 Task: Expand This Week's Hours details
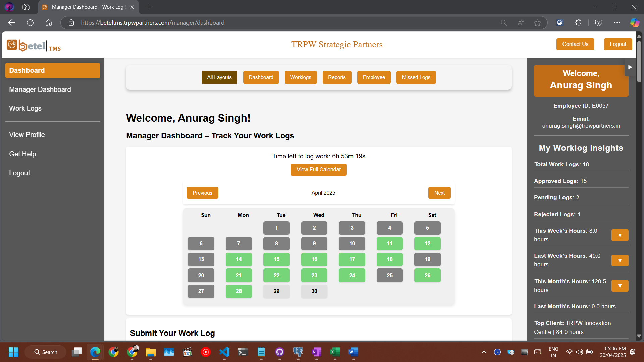(620, 235)
